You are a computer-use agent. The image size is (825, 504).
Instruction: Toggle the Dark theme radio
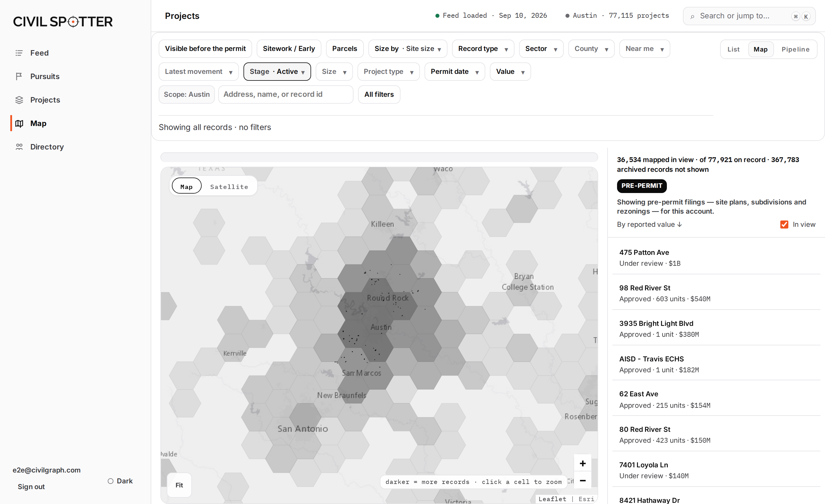tap(111, 481)
